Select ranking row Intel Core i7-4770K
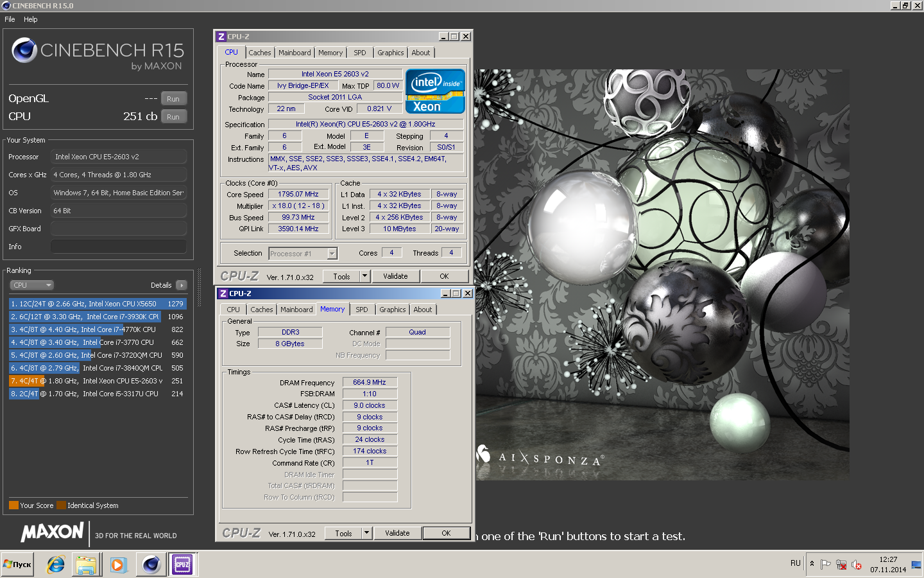 (98, 329)
